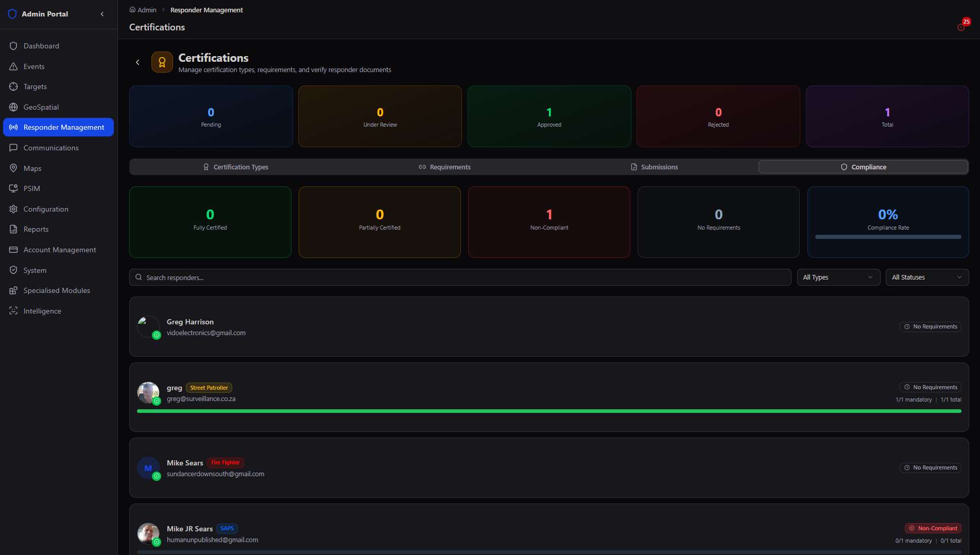
Task: Open the Dashboard sidebar item
Action: tap(58, 46)
